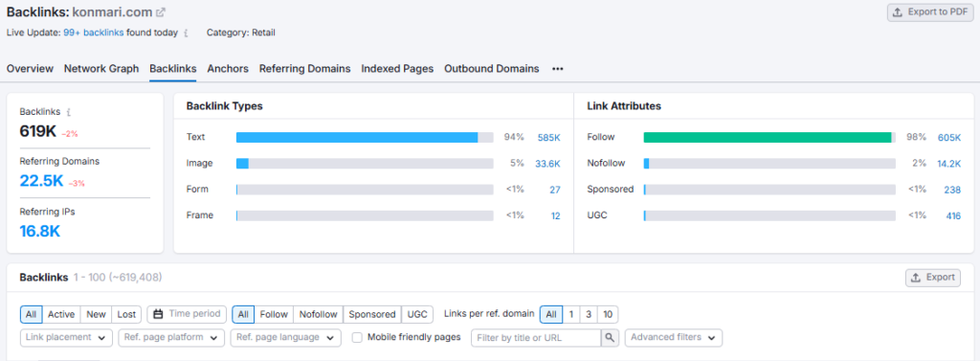Viewport: 980px width, 361px height.
Task: Open Advanced filters dropdown
Action: [x=674, y=337]
